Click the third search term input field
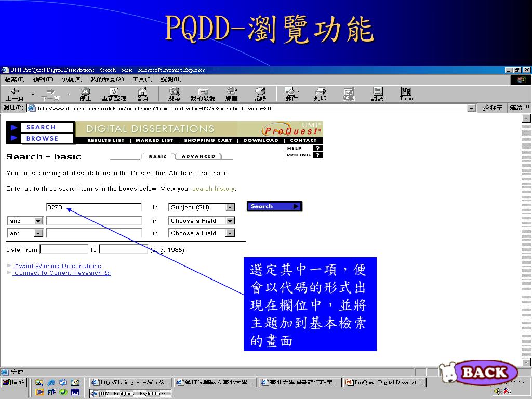The width and height of the screenshot is (532, 399). coord(94,233)
